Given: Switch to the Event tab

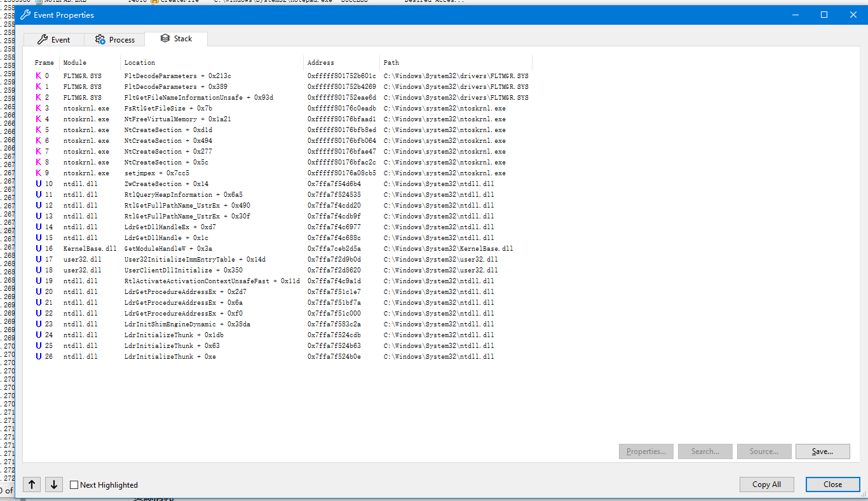Looking at the screenshot, I should [54, 39].
